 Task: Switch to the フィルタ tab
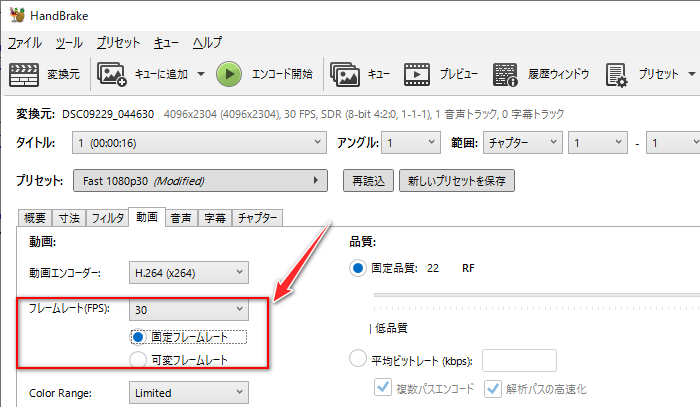(108, 218)
